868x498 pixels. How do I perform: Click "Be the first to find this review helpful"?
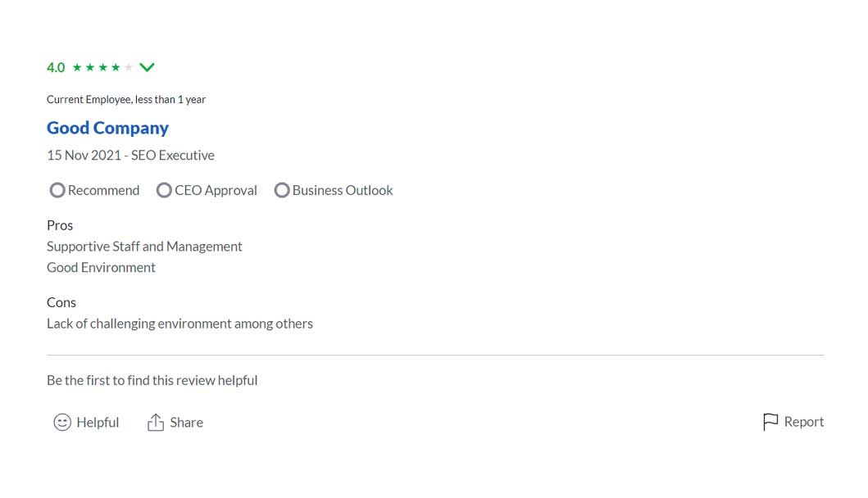[x=152, y=380]
